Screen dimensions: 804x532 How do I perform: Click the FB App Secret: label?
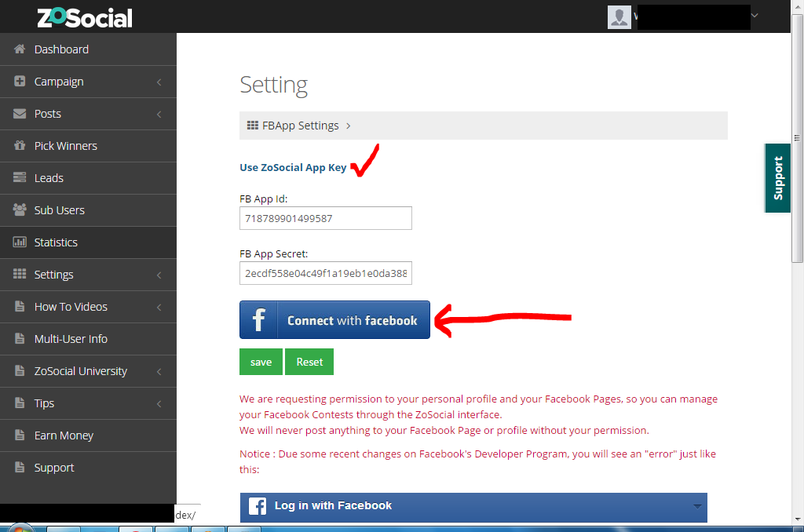tap(274, 253)
